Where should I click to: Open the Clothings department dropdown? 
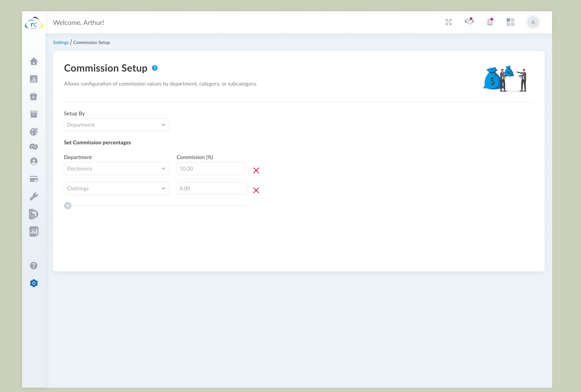pos(117,188)
